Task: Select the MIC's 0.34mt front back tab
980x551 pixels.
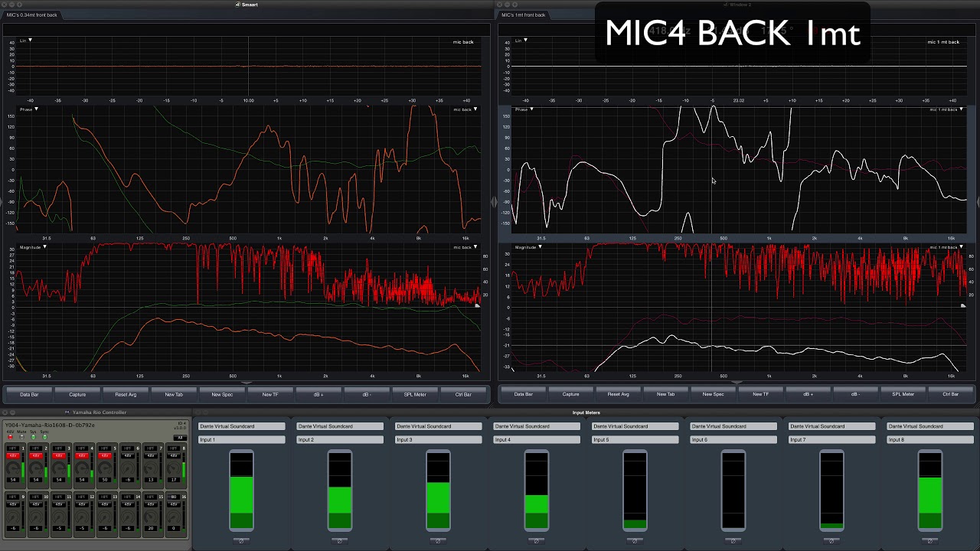Action: click(x=31, y=15)
